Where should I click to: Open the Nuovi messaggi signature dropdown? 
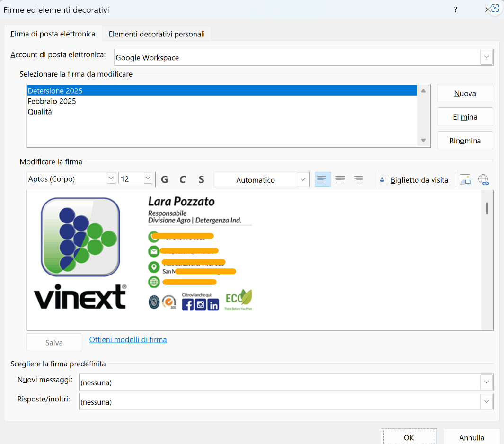click(486, 382)
